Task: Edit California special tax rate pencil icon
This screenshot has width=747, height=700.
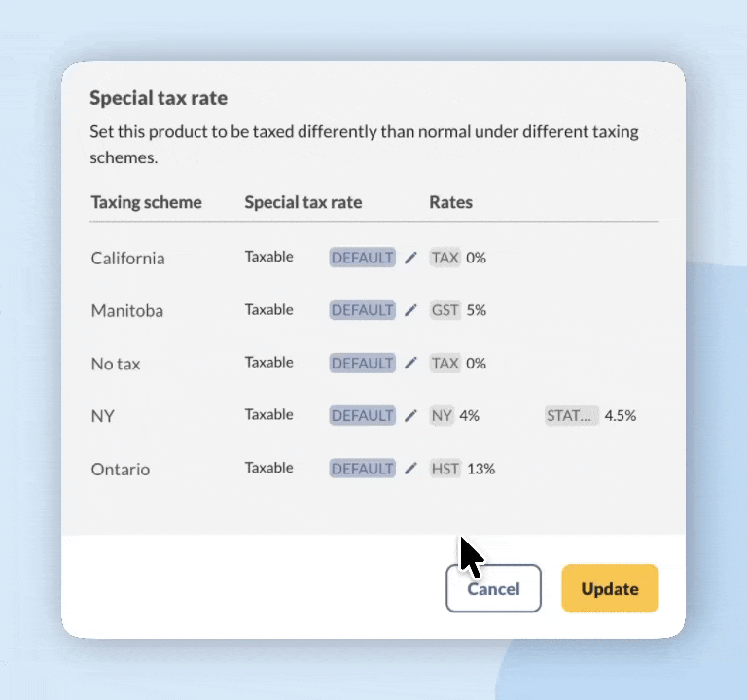Action: [410, 258]
